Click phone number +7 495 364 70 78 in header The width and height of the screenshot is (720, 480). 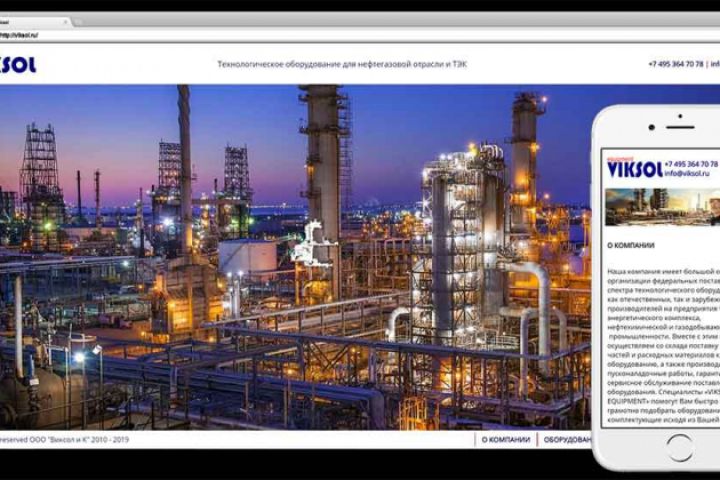pos(675,64)
